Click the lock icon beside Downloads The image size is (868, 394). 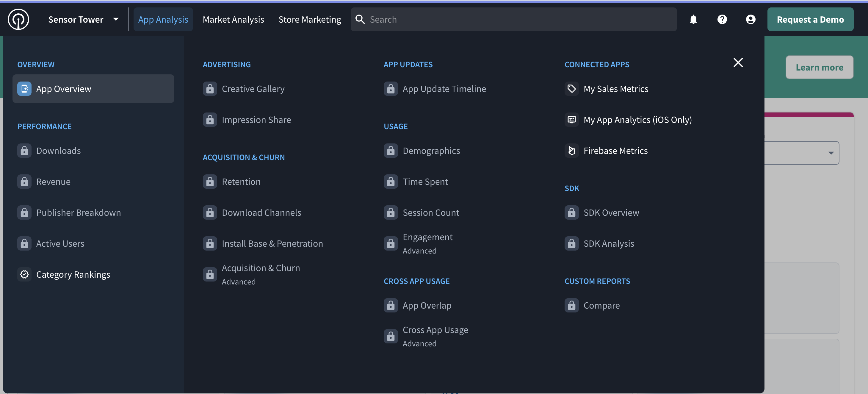point(24,151)
